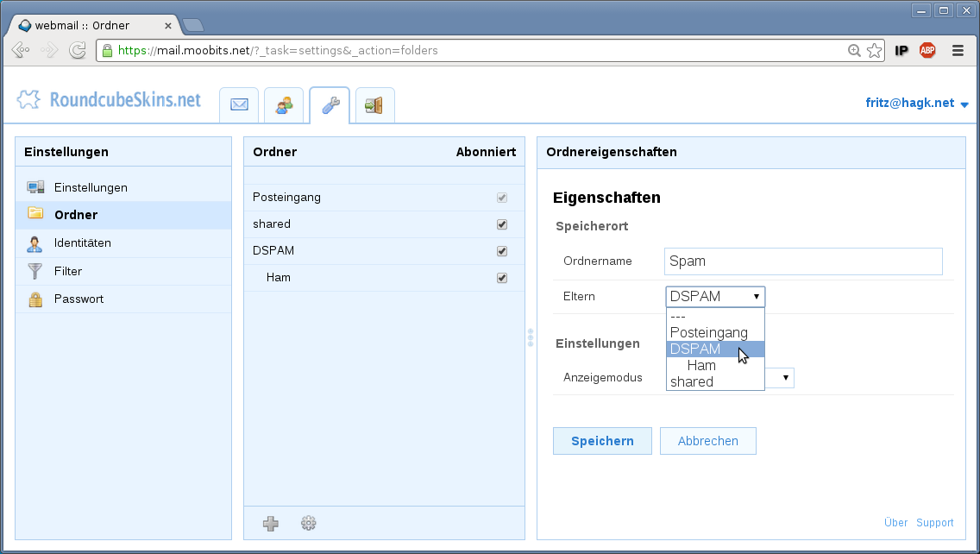
Task: Open the mail envelope tab icon
Action: pos(239,104)
